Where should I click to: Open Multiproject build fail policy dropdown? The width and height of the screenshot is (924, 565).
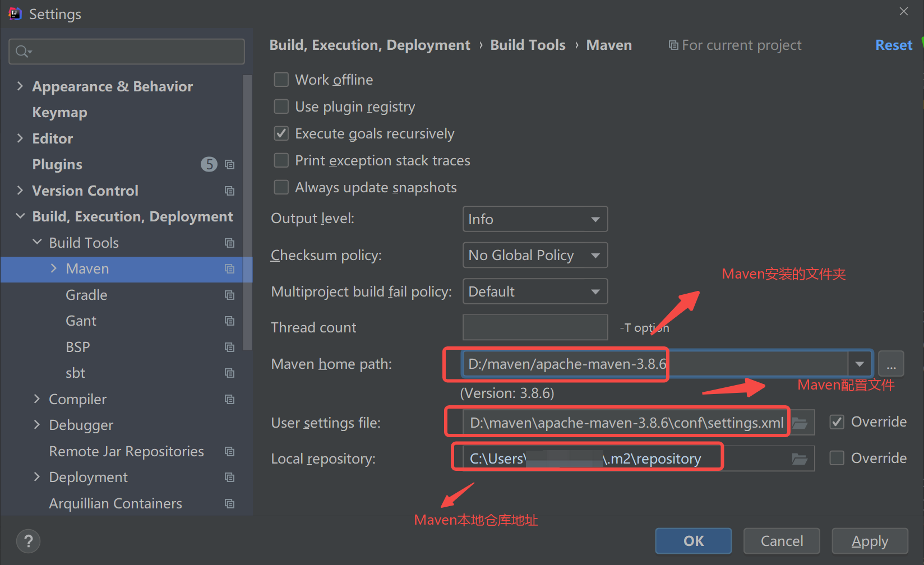tap(535, 291)
